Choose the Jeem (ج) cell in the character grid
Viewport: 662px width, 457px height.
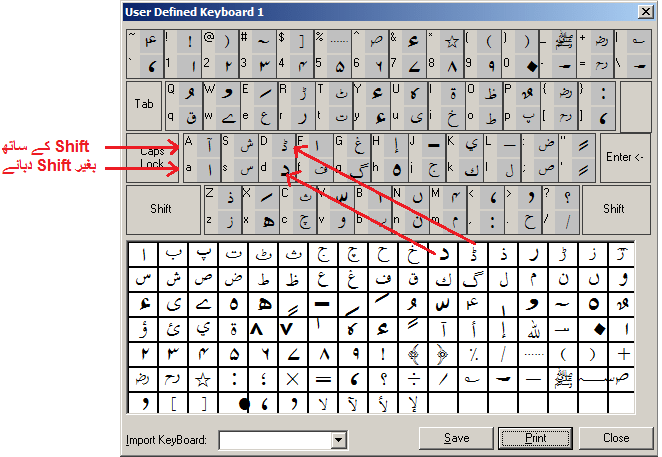pyautogui.click(x=323, y=254)
